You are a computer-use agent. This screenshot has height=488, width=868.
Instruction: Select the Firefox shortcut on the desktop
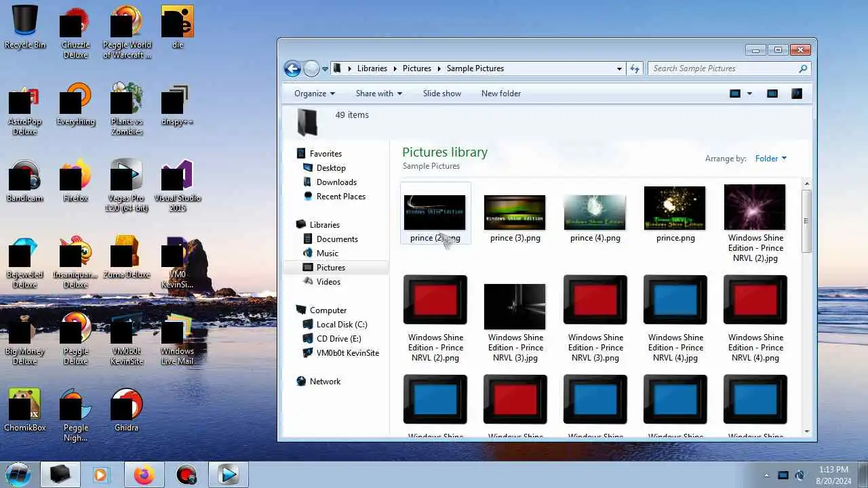[75, 181]
